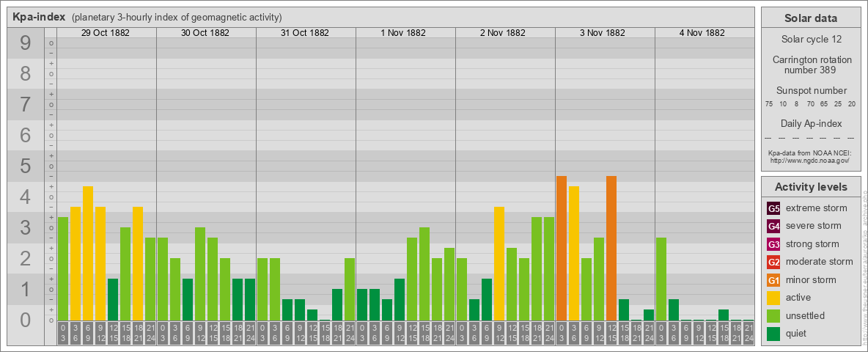
Task: Click the yellow 'active' legend swatch
Action: (x=773, y=298)
